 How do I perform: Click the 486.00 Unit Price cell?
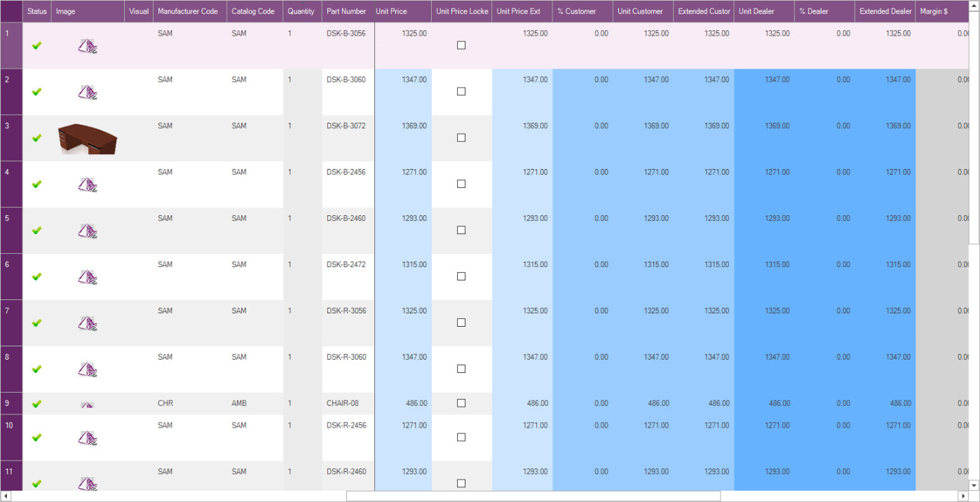(x=403, y=403)
